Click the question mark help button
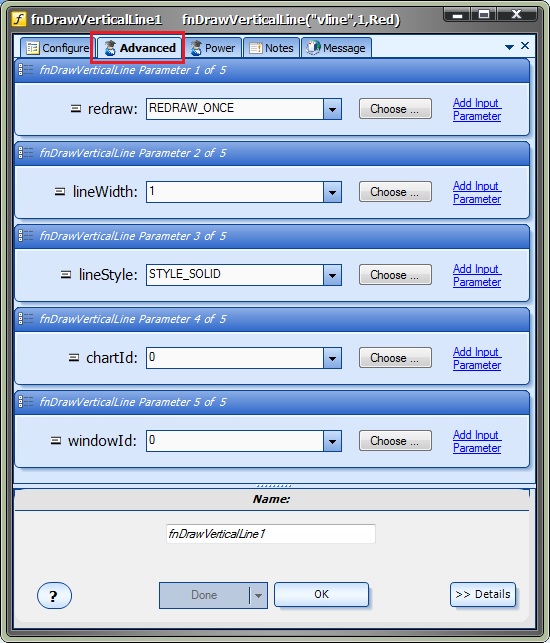The height and width of the screenshot is (643, 550). [x=54, y=595]
